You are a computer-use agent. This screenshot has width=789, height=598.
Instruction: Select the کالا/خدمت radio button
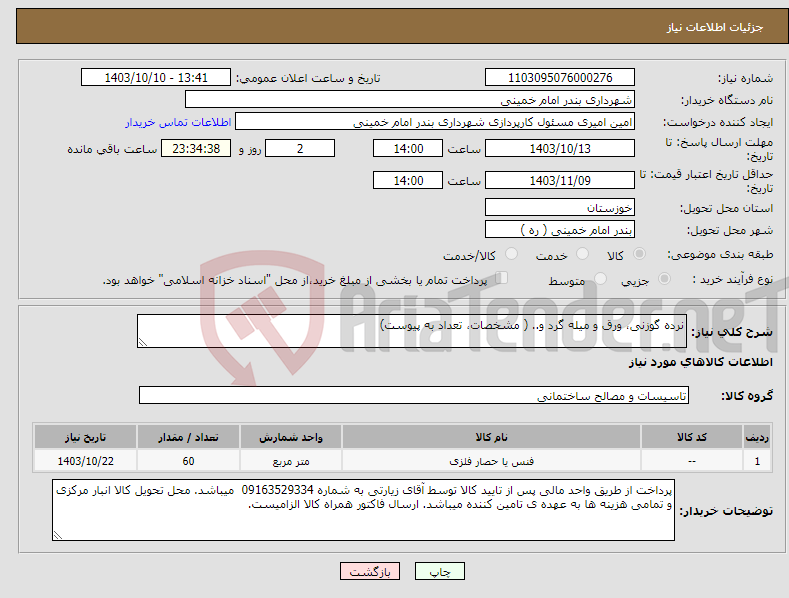point(511,254)
